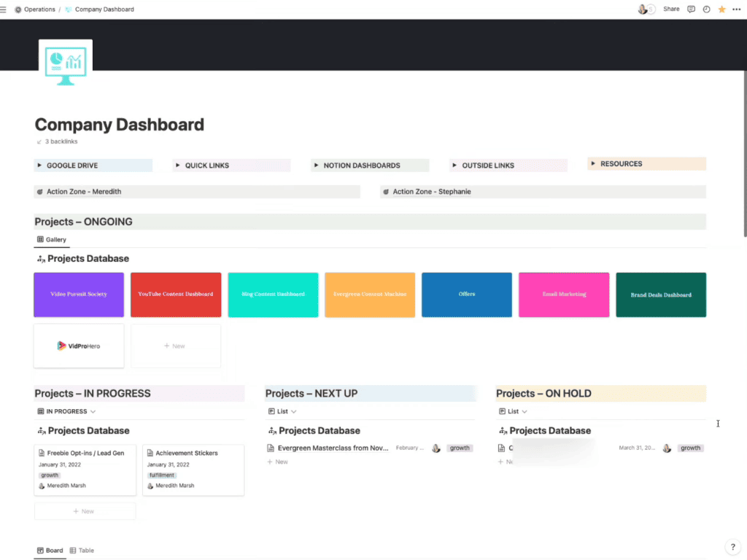Open the YouTube Content Dashboard red card
This screenshot has height=560, width=747.
[x=176, y=295]
